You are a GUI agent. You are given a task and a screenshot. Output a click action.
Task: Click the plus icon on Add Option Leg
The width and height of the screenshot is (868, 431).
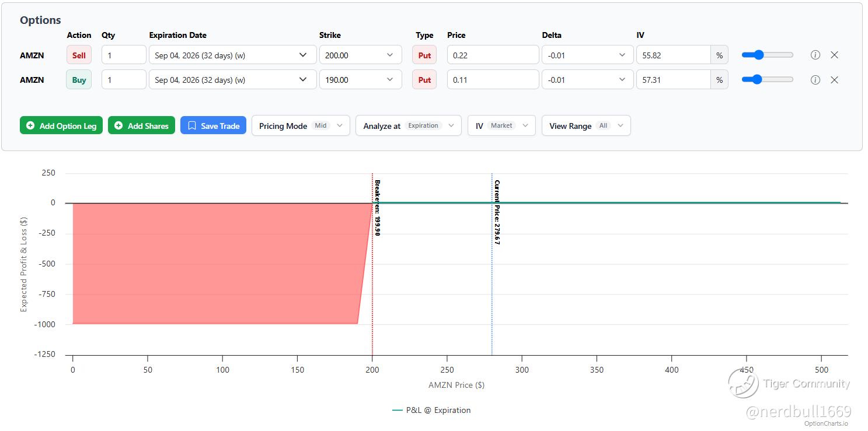point(30,125)
